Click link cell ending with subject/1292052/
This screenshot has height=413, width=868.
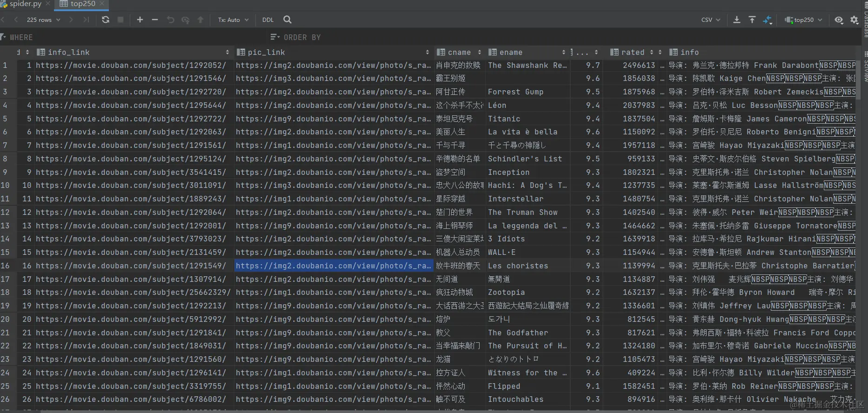pyautogui.click(x=134, y=65)
